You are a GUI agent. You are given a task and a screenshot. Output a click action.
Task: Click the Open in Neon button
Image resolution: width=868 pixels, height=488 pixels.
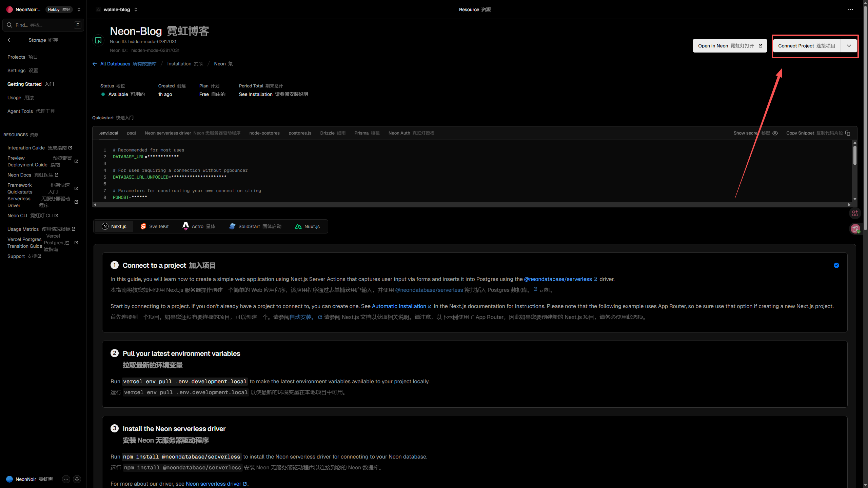[x=730, y=46]
